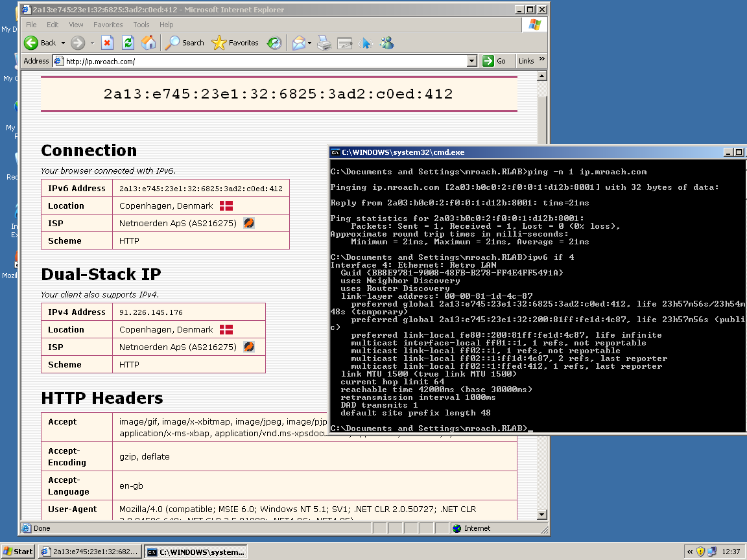
Task: Click the Internet zone globe in status bar
Action: (457, 528)
